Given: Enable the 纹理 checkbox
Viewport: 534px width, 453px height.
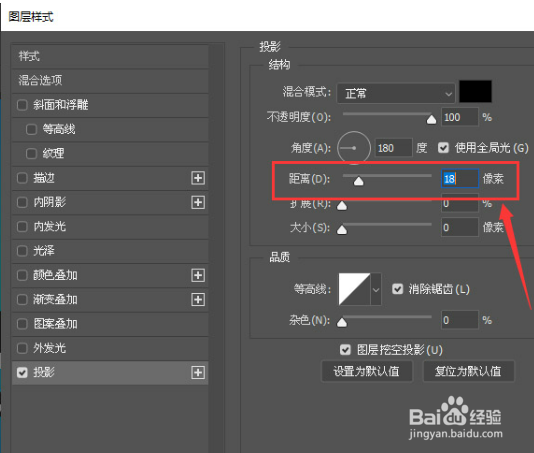Looking at the screenshot, I should point(31,154).
